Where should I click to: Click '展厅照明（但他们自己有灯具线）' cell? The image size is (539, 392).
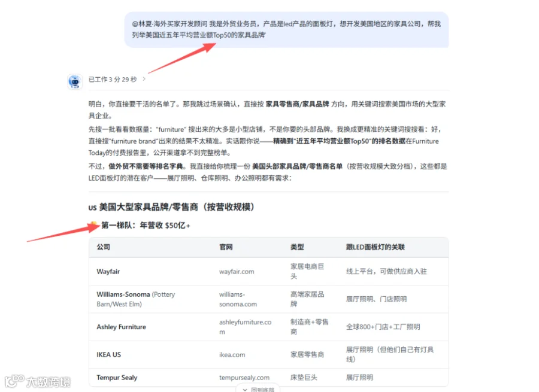coord(390,354)
